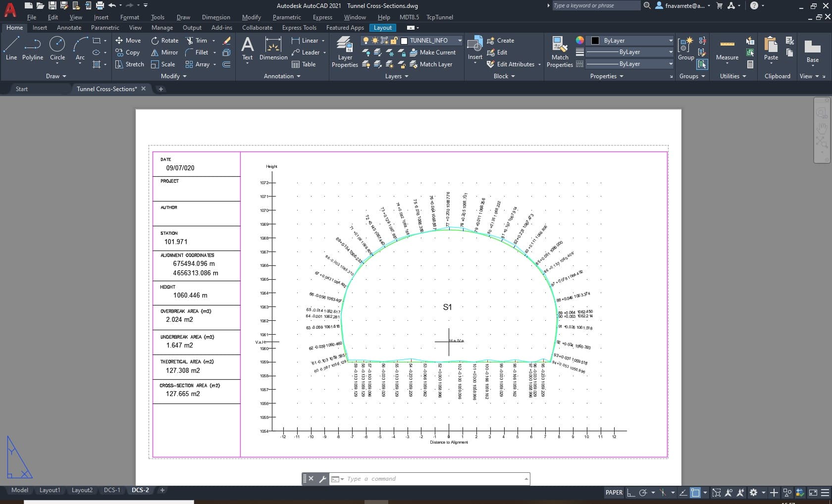Open the Linear dimension dropdown arrow
Viewport: 832px width, 504px height.
pos(323,41)
